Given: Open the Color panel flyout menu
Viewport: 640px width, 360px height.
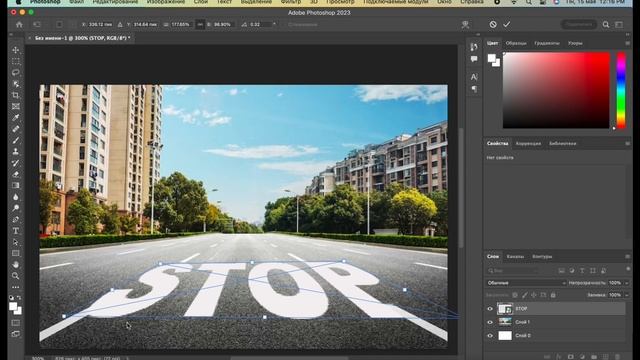Looking at the screenshot, I should tap(627, 43).
